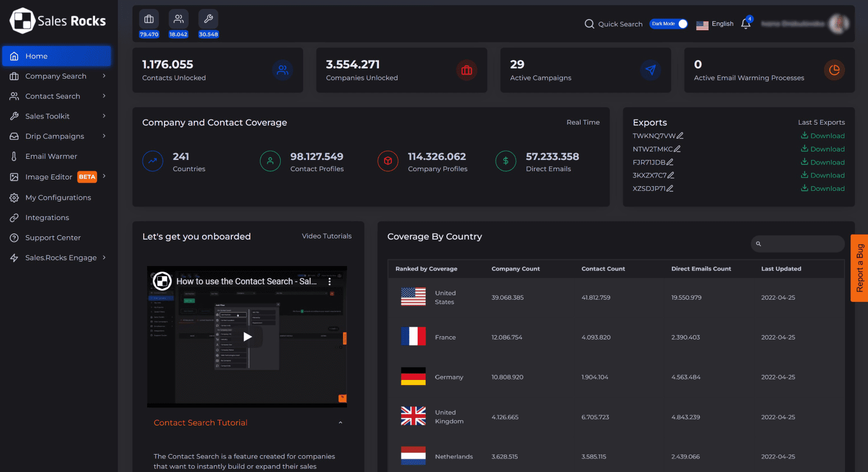Image resolution: width=868 pixels, height=472 pixels.
Task: Go to Support Center in sidebar
Action: click(53, 238)
